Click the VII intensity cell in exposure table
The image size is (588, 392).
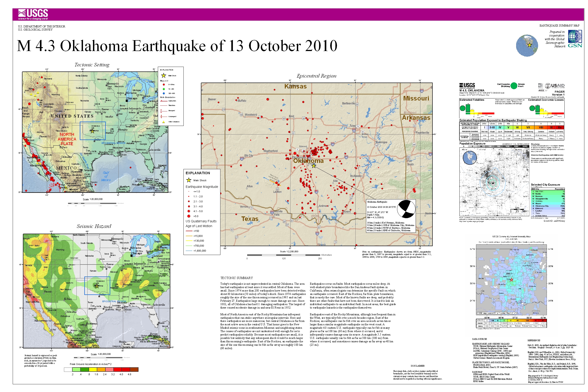click(528, 127)
